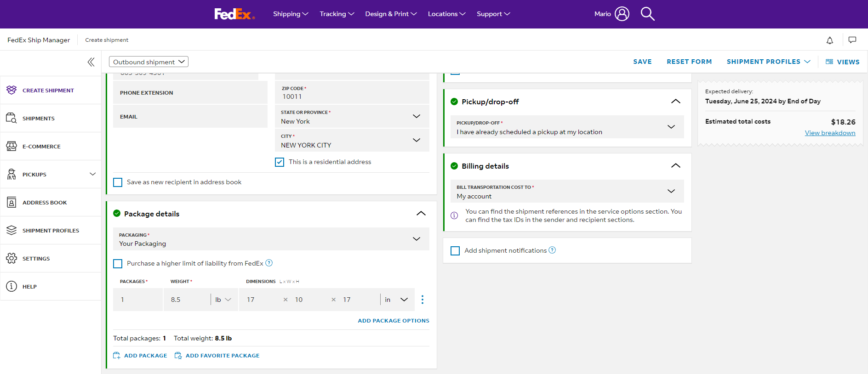Open the Support menu
This screenshot has width=868, height=374.
pos(493,14)
